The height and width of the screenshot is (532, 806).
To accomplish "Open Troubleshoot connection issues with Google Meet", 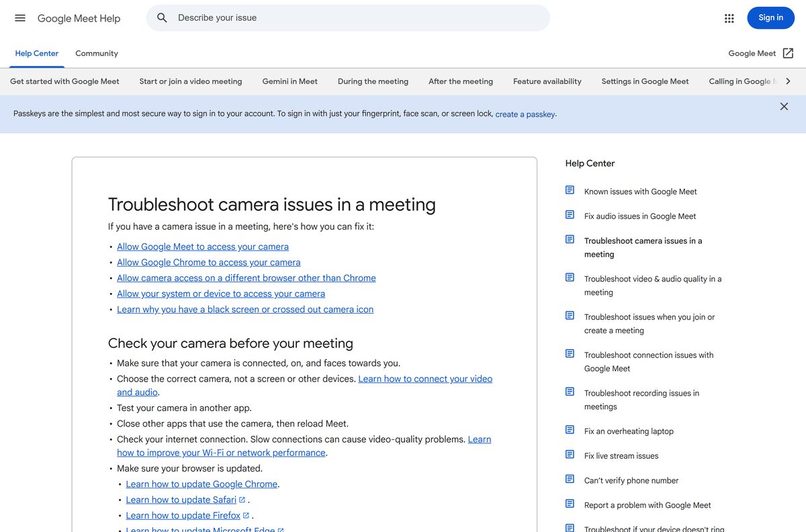I will pyautogui.click(x=649, y=361).
